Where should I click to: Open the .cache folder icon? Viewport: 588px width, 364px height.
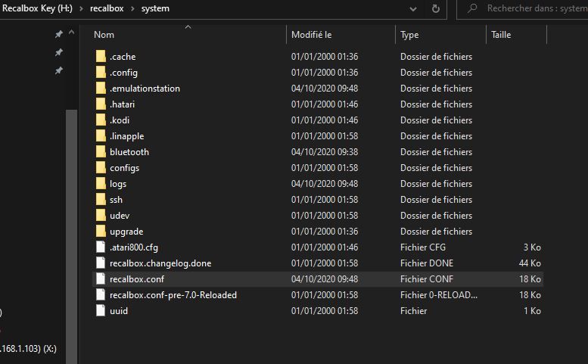click(101, 57)
